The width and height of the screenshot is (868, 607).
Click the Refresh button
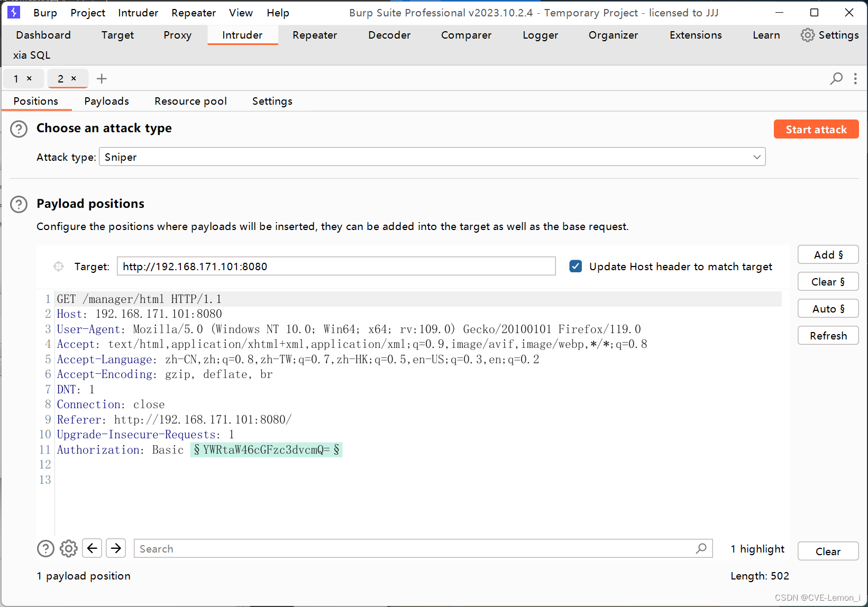coord(828,336)
